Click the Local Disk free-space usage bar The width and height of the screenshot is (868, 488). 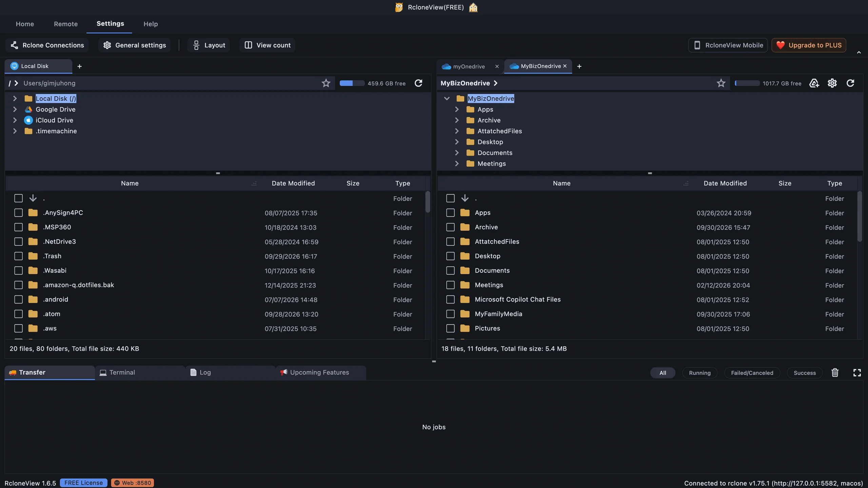pyautogui.click(x=352, y=83)
